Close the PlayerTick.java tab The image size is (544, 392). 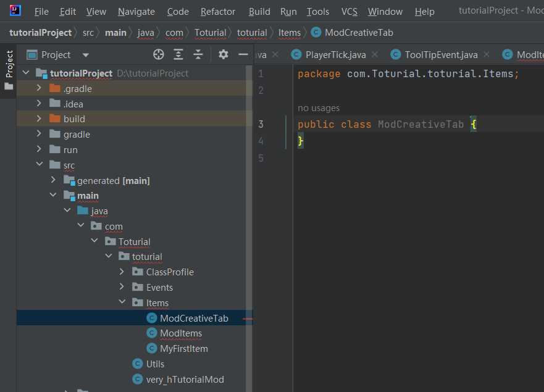[x=375, y=54]
